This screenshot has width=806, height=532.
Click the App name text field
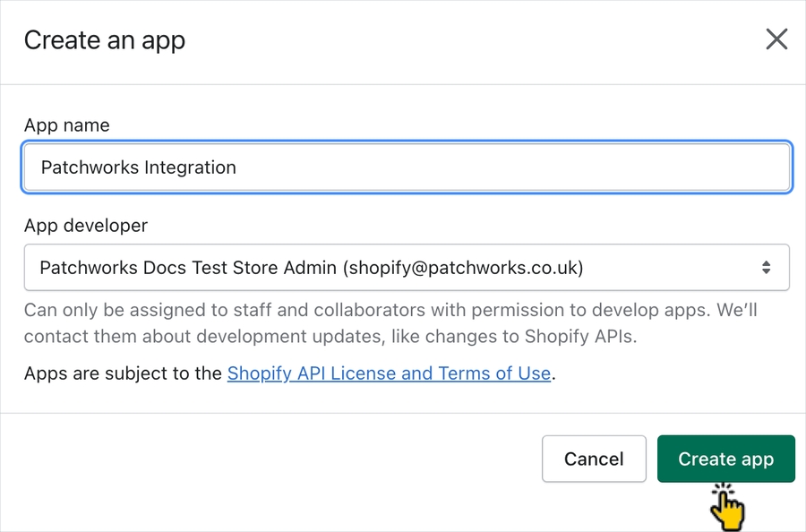tap(407, 167)
